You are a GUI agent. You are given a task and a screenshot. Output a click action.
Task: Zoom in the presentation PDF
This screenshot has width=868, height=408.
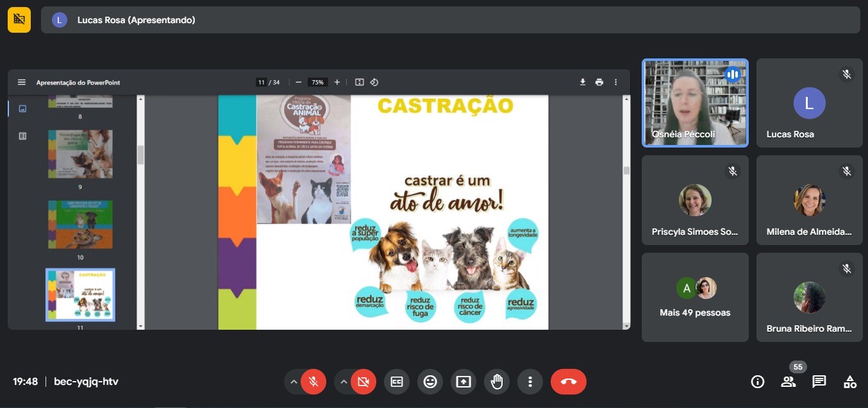[x=337, y=82]
